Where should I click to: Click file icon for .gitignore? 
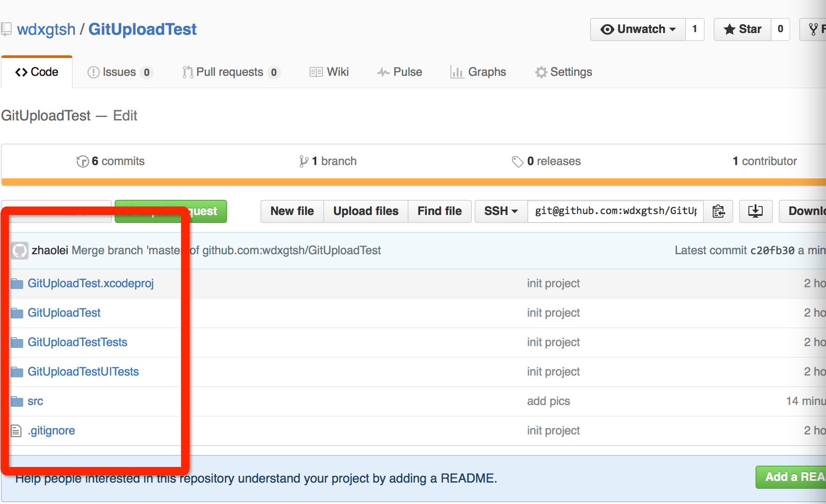point(16,431)
